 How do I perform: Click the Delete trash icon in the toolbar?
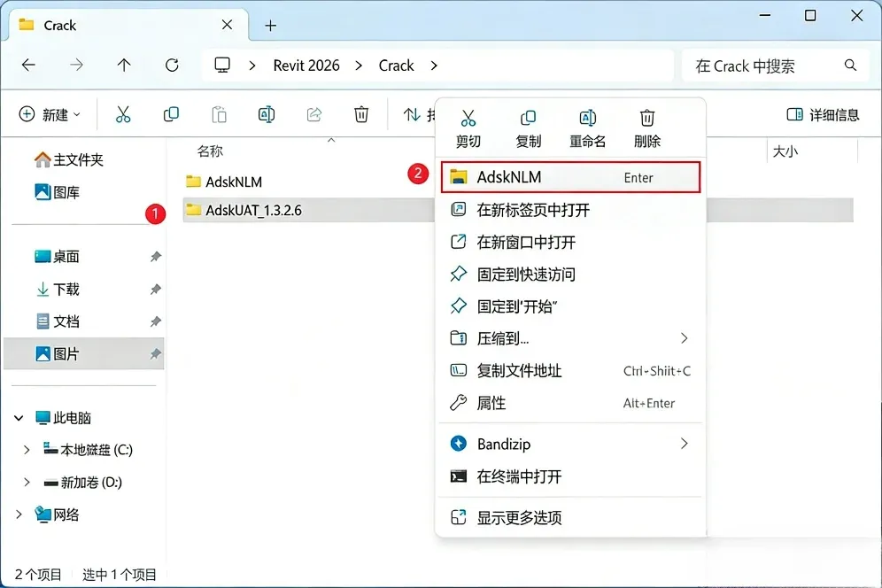pos(361,114)
